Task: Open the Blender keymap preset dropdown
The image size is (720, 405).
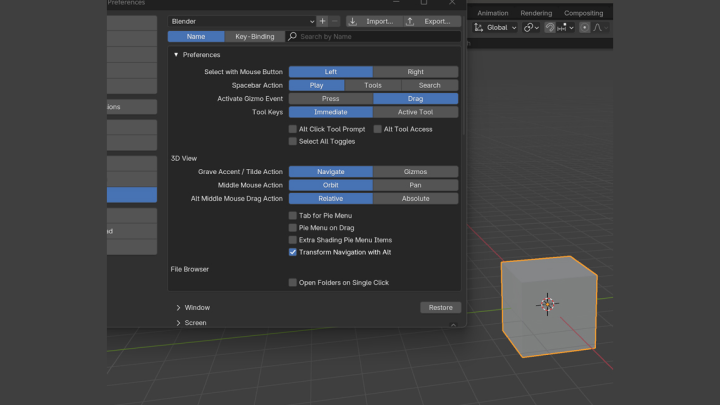Action: click(x=241, y=21)
